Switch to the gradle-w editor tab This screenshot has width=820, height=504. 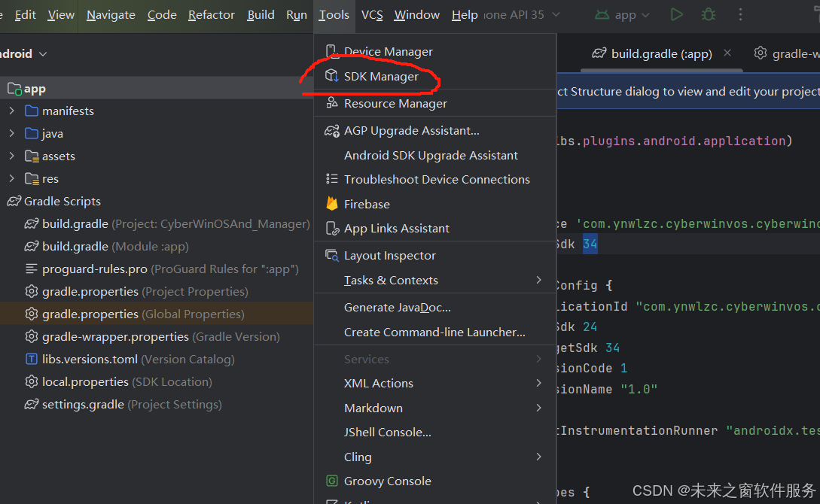[x=787, y=53]
